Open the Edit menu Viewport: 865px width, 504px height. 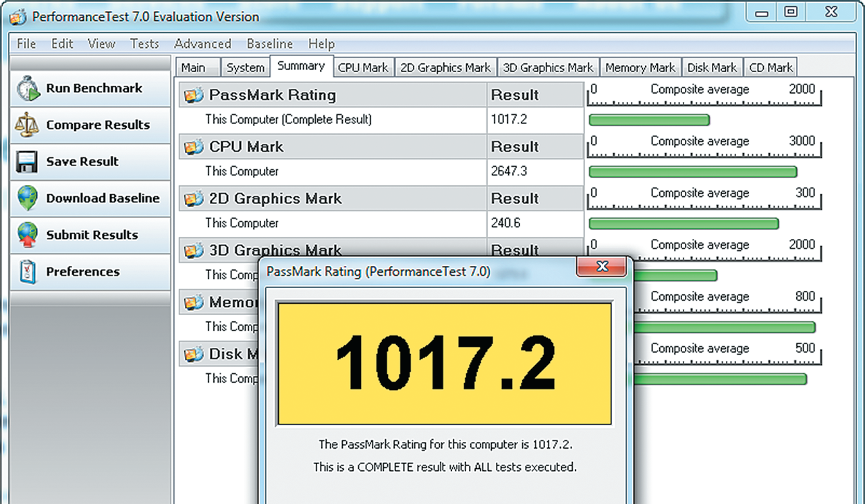[x=62, y=44]
